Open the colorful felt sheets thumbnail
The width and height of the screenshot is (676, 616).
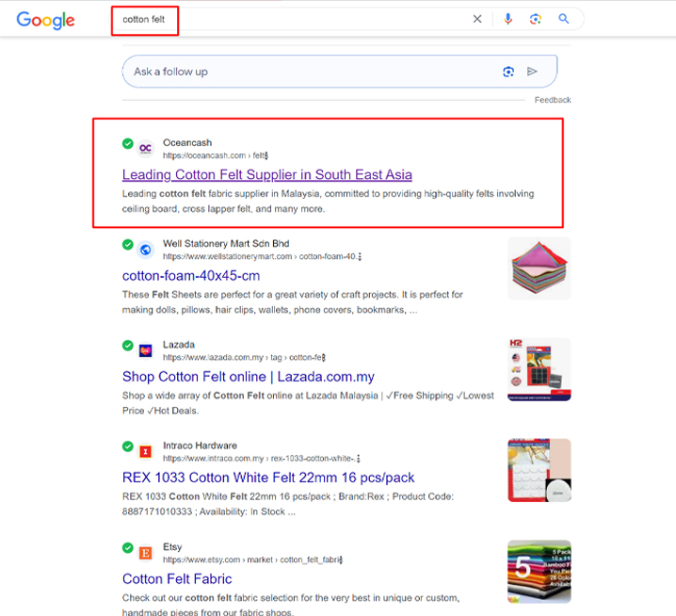click(539, 268)
